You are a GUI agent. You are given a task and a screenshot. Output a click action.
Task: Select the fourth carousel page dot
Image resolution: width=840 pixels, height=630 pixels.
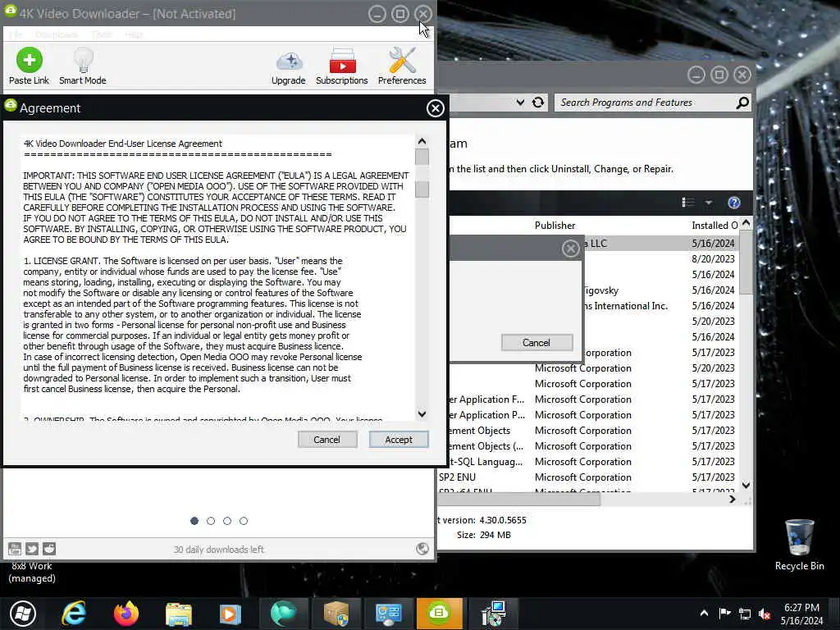(x=243, y=521)
